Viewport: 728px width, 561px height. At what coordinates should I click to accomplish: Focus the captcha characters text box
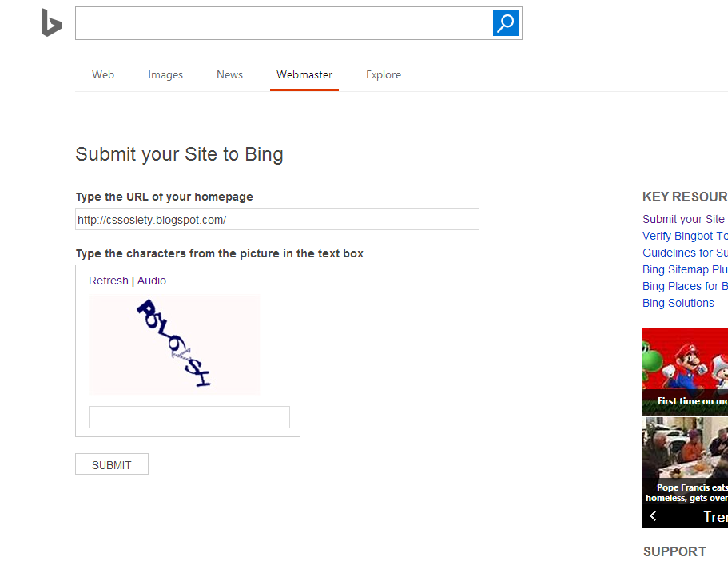tap(189, 417)
